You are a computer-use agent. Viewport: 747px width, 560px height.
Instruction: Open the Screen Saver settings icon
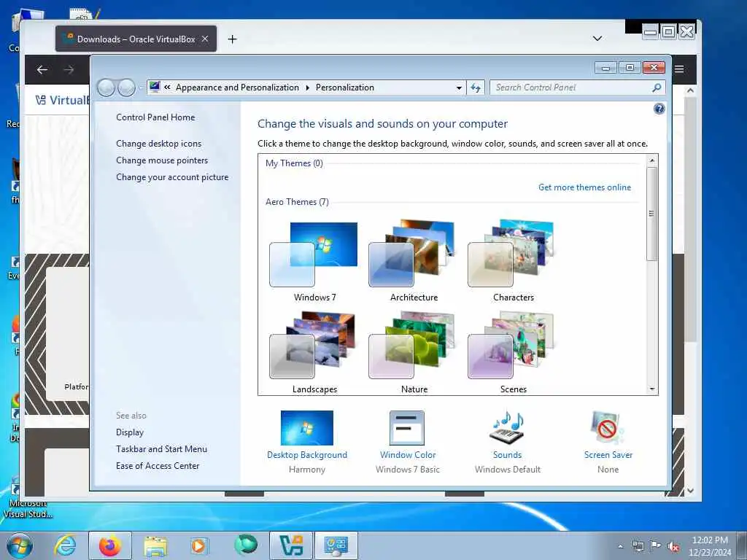tap(608, 427)
